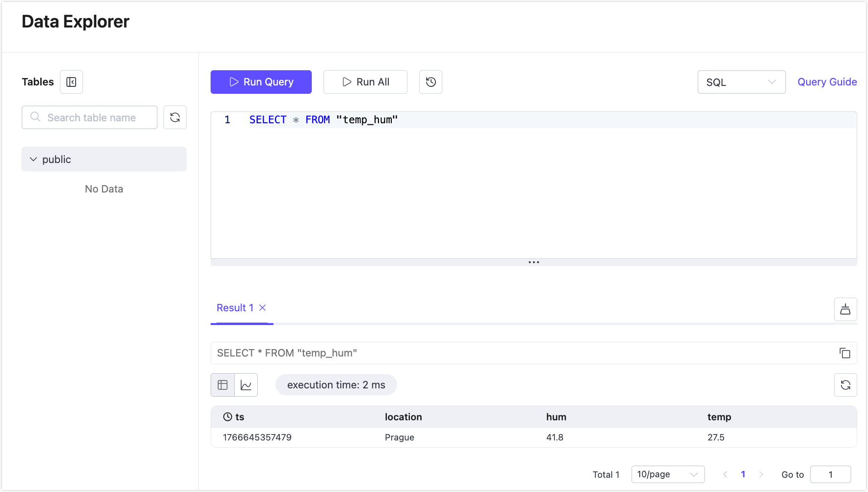Click the Go to page input
Image resolution: width=868 pixels, height=492 pixels.
[831, 474]
